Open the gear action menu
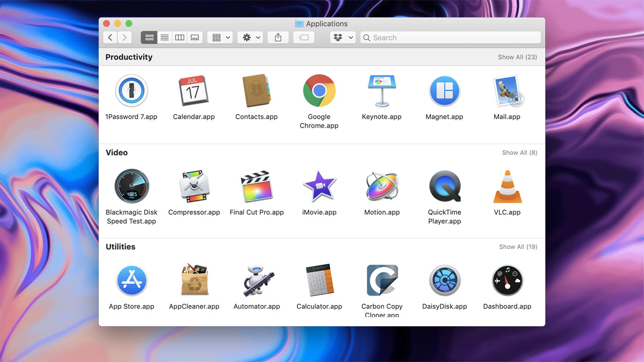This screenshot has height=362, width=644. 250,38
